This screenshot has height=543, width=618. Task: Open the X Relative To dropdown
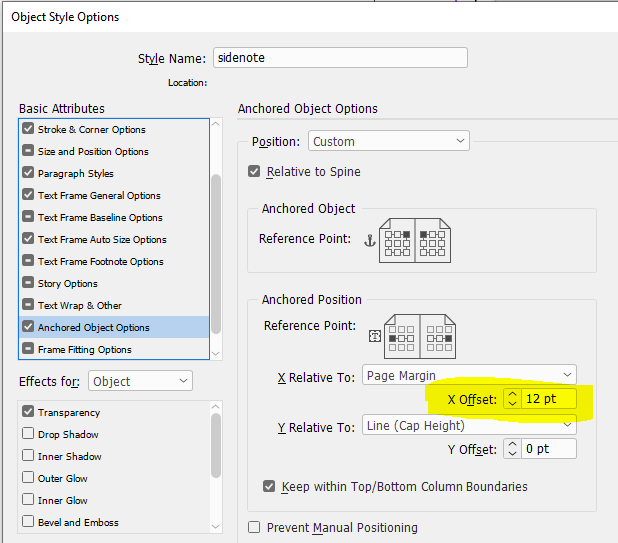pos(469,375)
